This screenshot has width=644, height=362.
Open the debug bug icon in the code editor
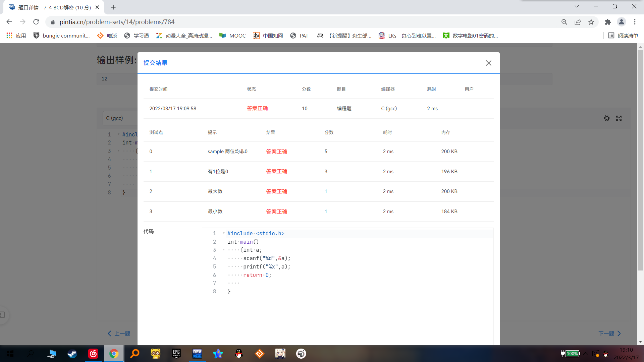click(x=607, y=118)
